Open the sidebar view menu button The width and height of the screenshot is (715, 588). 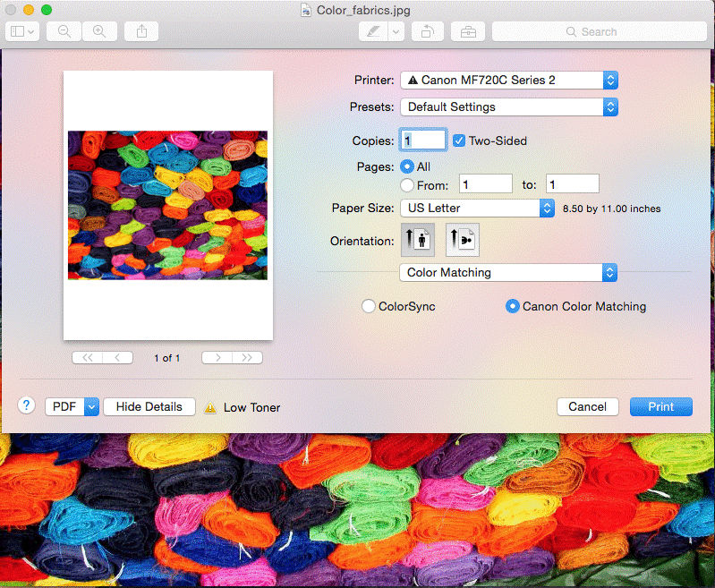point(21,31)
